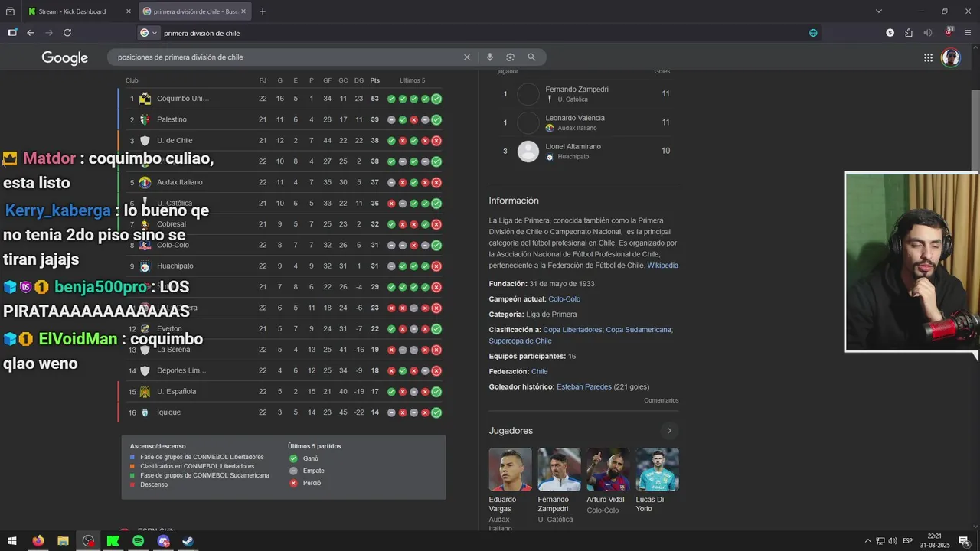Click the muted speaker icon in toolbar
Image resolution: width=980 pixels, height=551 pixels.
tap(928, 33)
